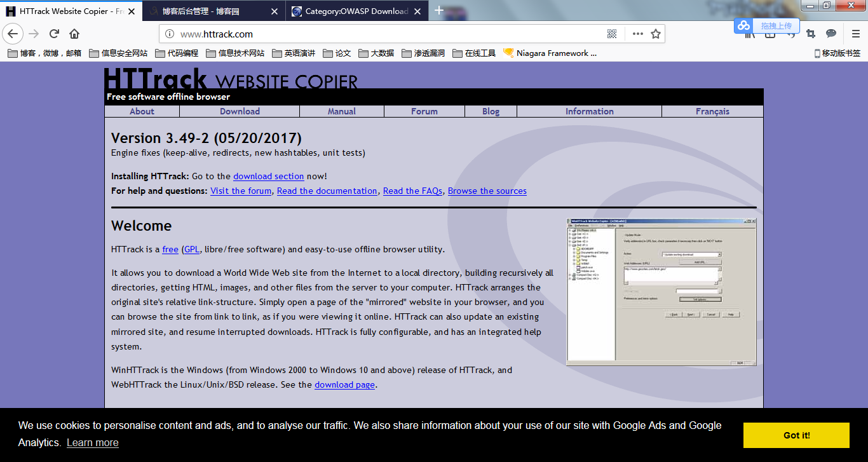Open the 信息技术网站 bookmark folder
This screenshot has height=462, width=868.
coord(235,53)
